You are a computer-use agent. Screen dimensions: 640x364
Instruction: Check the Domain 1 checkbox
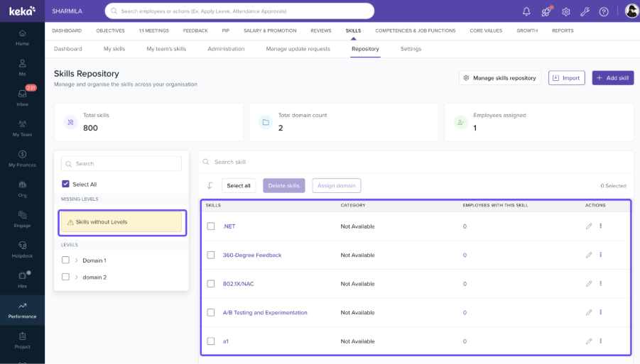[x=65, y=260]
